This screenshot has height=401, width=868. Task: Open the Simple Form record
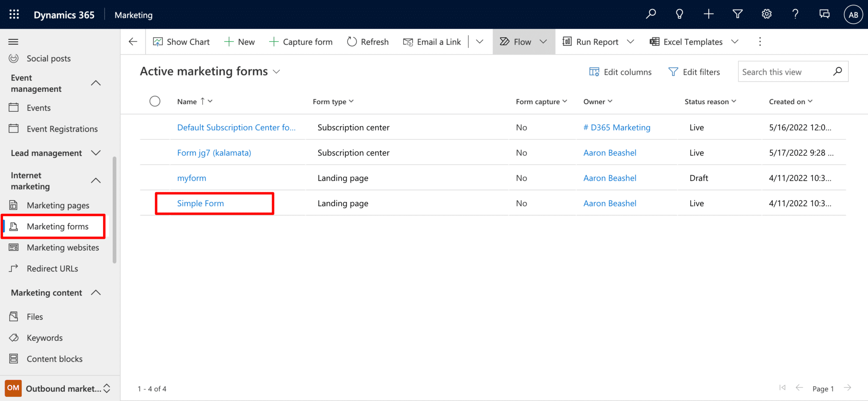pos(200,203)
